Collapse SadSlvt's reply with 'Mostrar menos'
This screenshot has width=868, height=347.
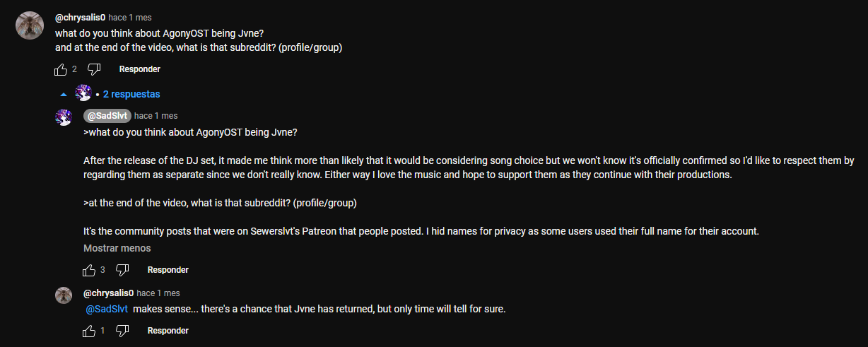[x=117, y=248]
